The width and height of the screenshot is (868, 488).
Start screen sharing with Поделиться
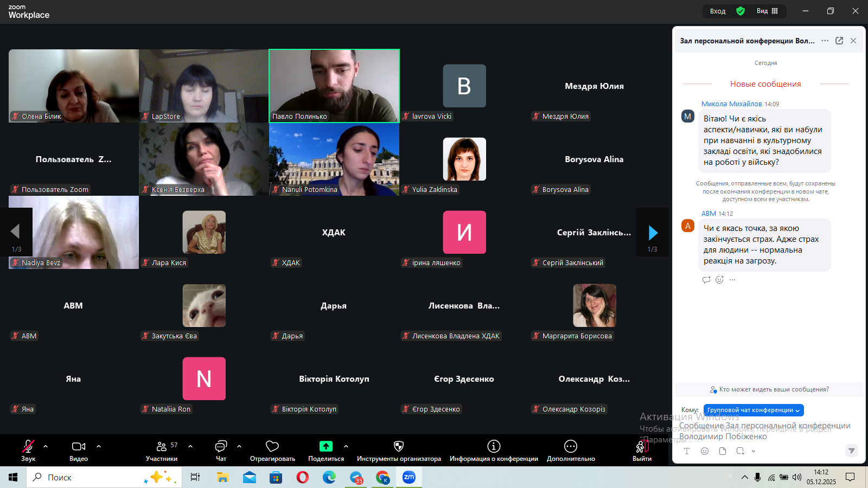point(325,450)
